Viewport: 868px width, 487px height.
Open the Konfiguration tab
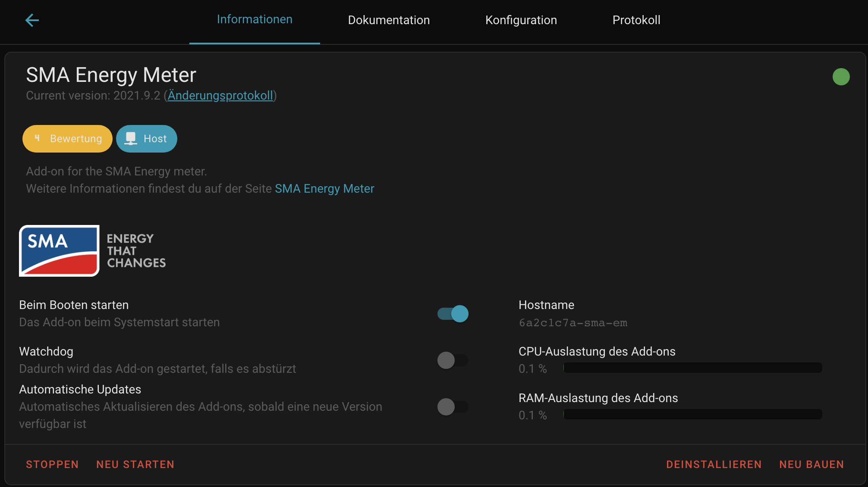point(521,20)
